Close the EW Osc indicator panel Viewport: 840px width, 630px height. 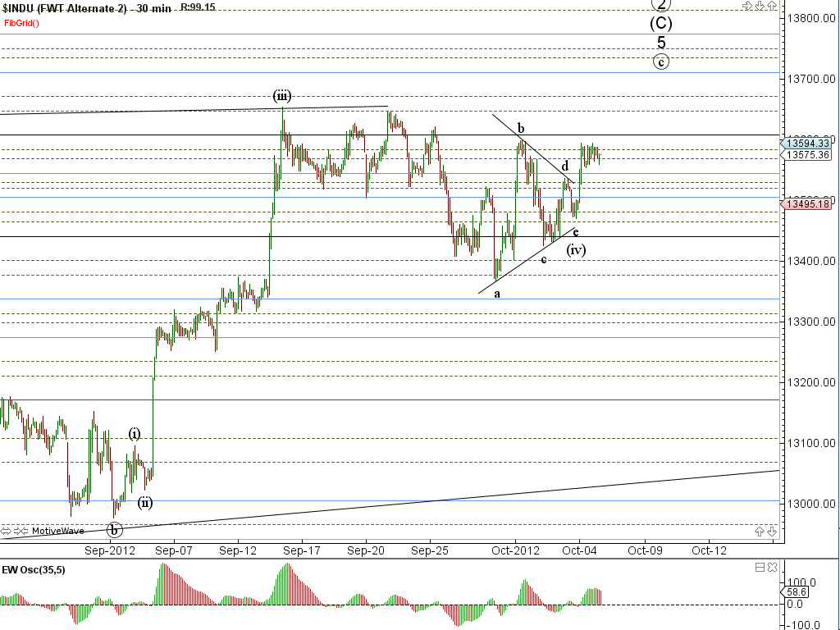point(772,567)
